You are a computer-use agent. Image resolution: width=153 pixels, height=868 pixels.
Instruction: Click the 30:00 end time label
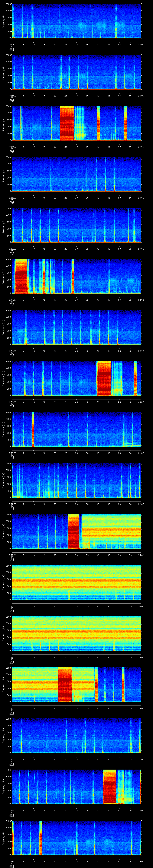click(141, 402)
